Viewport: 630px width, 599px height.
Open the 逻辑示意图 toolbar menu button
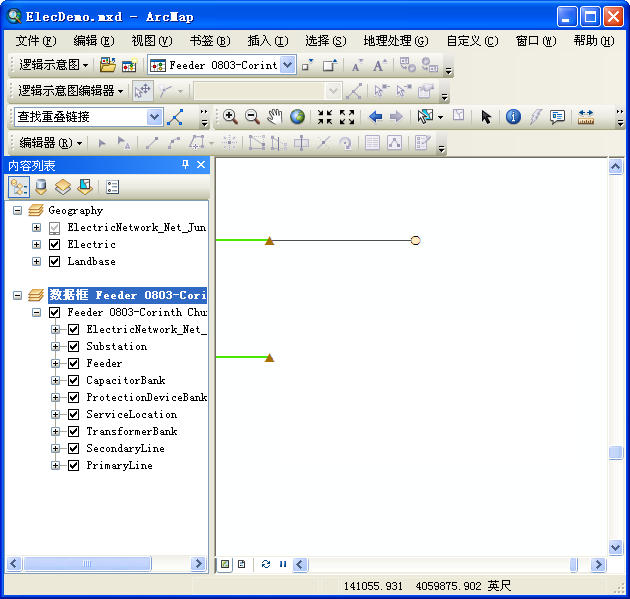(54, 65)
